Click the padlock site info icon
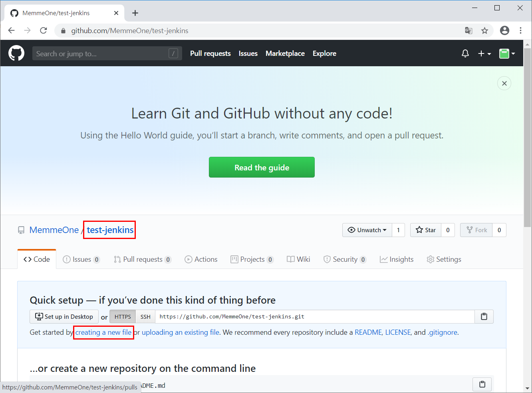This screenshot has height=393, width=532. 63,31
